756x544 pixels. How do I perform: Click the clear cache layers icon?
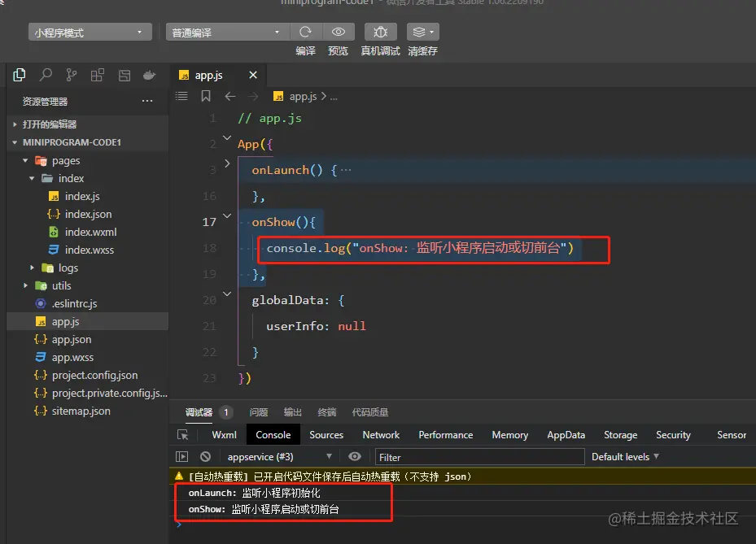coord(423,32)
